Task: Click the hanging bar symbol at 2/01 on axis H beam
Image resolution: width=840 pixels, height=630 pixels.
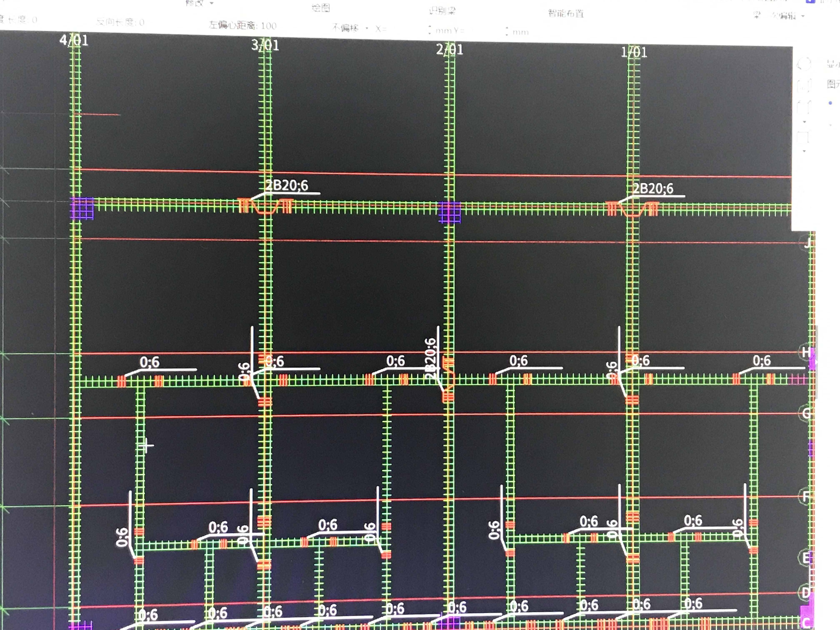Action: (449, 379)
